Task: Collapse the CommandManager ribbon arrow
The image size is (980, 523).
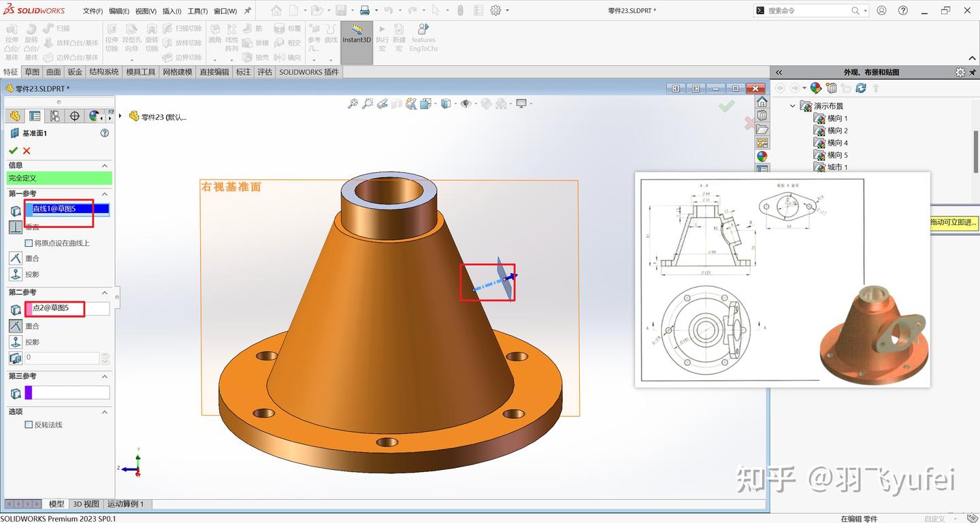Action: 973,58
